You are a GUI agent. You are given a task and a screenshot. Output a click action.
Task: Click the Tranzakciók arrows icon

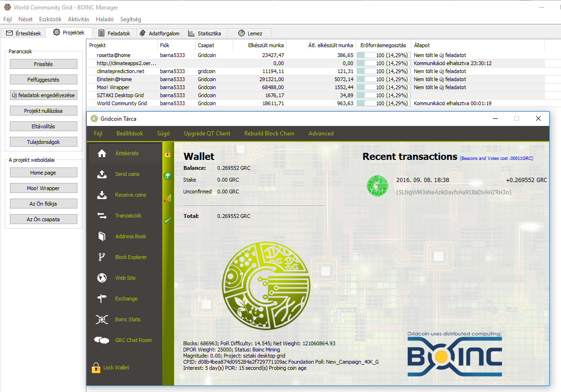click(102, 216)
